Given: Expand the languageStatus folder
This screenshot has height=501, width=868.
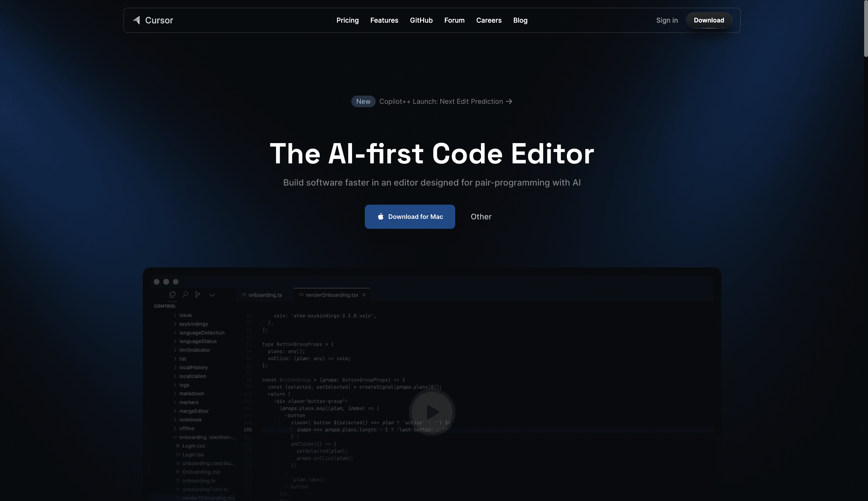Looking at the screenshot, I should (195, 341).
